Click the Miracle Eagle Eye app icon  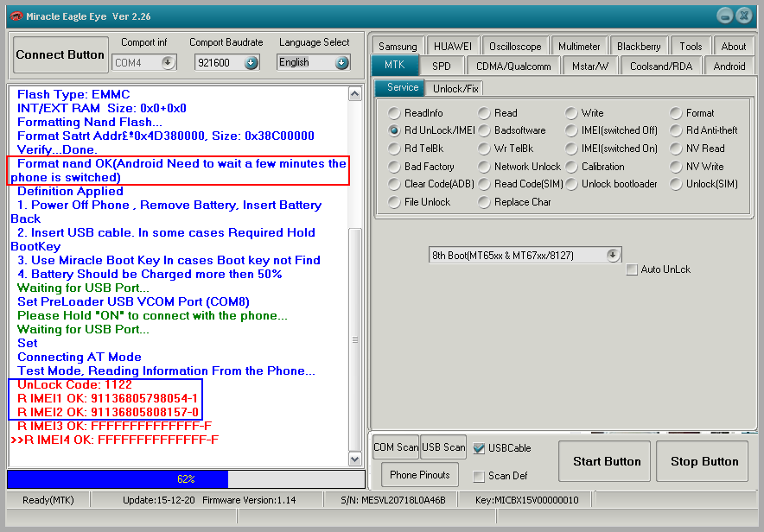click(16, 16)
